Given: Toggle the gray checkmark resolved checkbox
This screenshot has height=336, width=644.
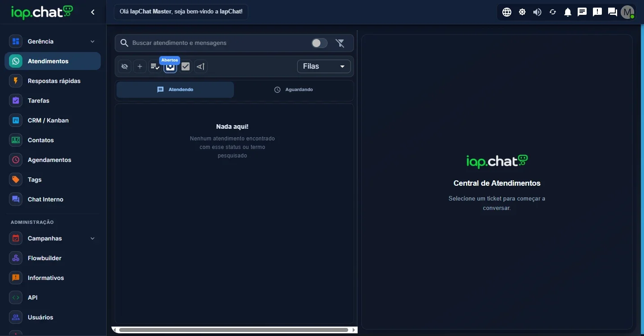Looking at the screenshot, I should (x=186, y=66).
